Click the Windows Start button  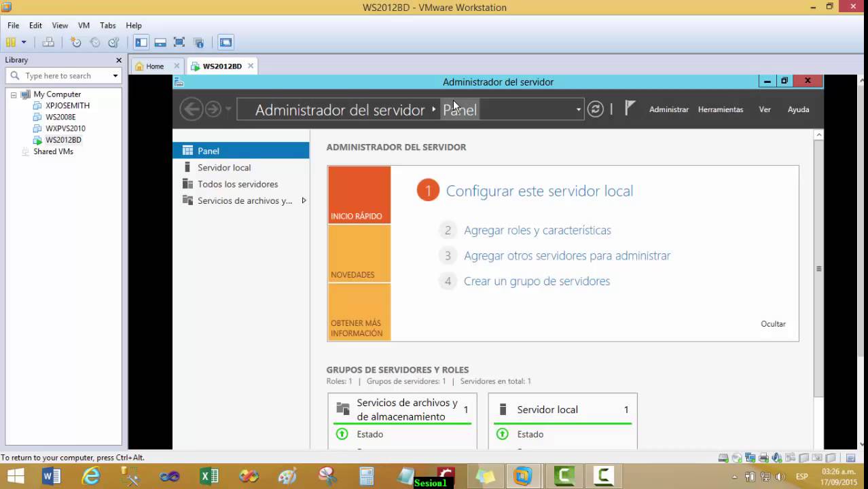(x=15, y=476)
